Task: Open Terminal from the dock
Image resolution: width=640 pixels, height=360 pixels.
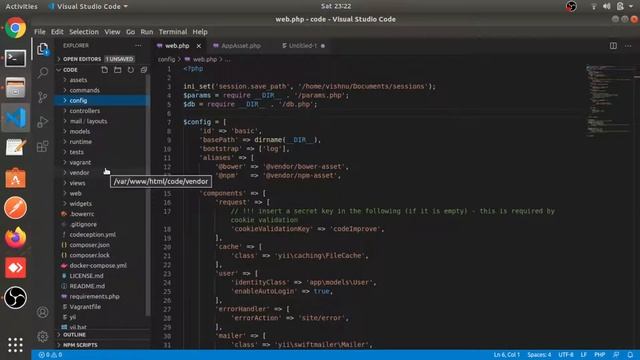Action: pos(16,58)
